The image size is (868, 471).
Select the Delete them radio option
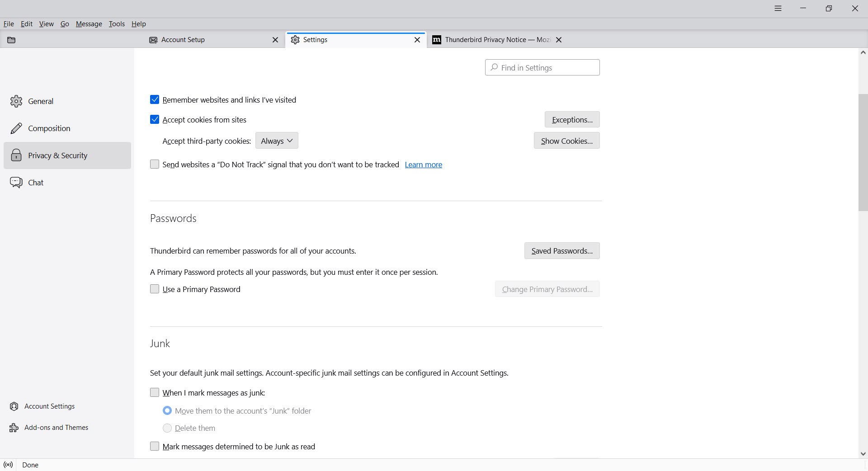click(167, 428)
